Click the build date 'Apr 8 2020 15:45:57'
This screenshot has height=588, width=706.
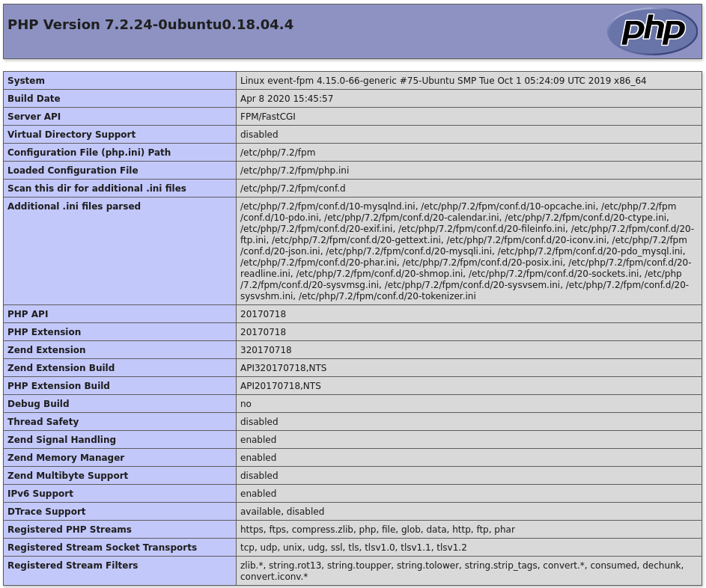pyautogui.click(x=286, y=99)
